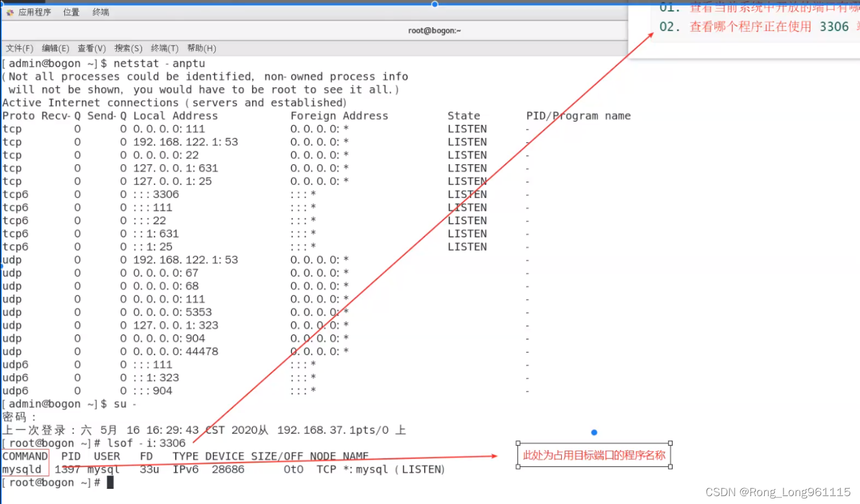Open the 编辑(E) terminal menu
The image size is (860, 504).
point(55,48)
